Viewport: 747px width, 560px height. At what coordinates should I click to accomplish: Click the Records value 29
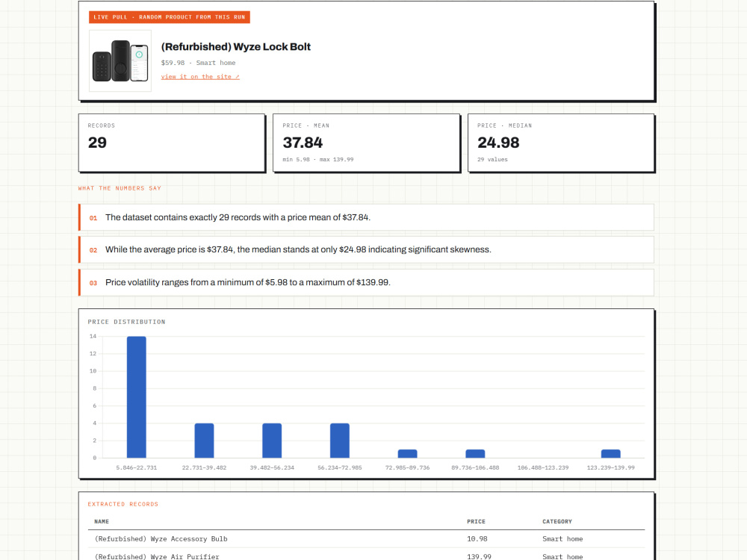97,143
